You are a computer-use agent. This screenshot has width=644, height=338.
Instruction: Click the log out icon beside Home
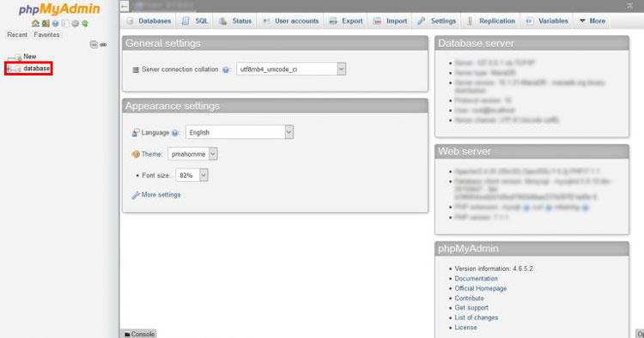tap(46, 23)
